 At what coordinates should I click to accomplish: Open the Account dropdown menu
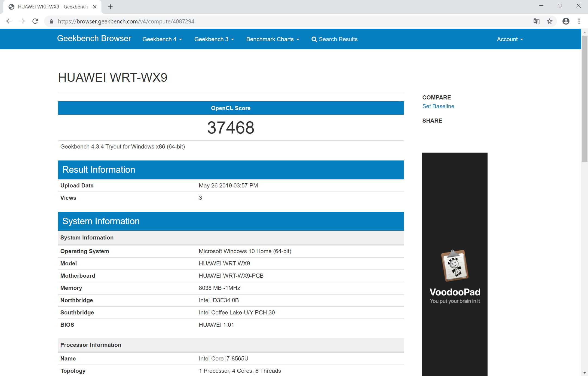510,39
